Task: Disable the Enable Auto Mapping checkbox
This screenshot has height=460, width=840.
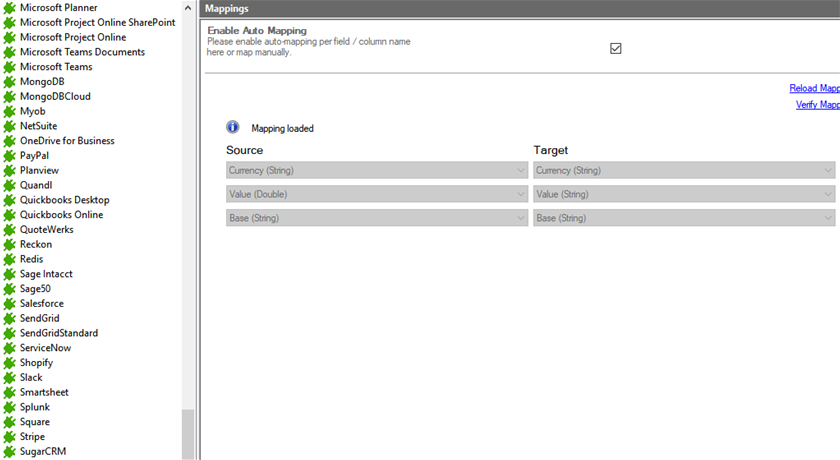Action: (x=616, y=48)
